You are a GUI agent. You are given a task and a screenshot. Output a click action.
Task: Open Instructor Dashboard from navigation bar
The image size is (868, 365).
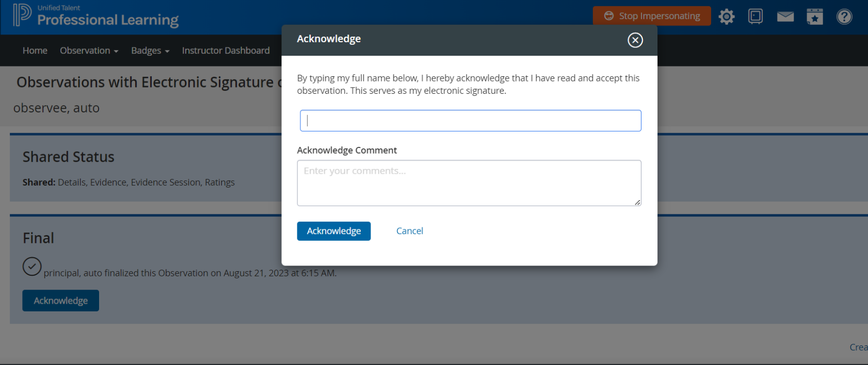pyautogui.click(x=226, y=51)
